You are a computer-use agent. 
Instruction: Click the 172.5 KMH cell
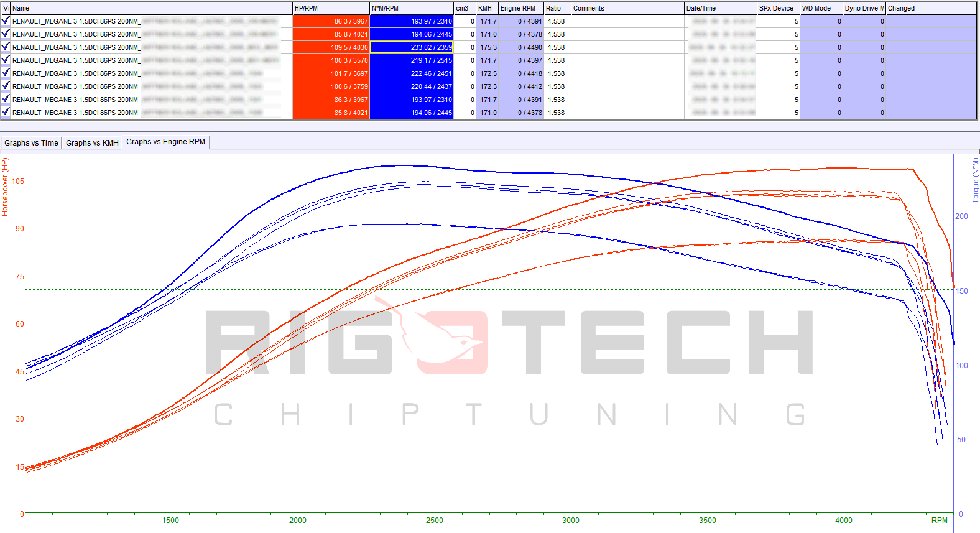tap(487, 73)
